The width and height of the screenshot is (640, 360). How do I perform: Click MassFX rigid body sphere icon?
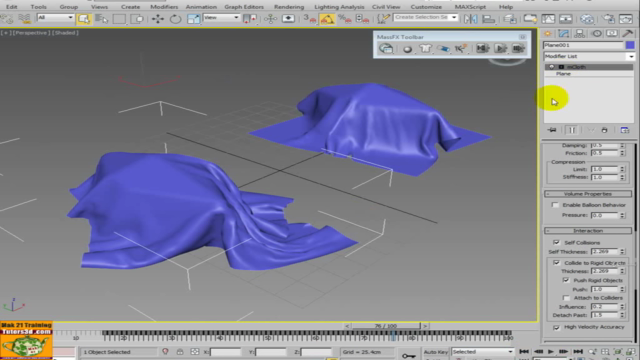(x=407, y=49)
